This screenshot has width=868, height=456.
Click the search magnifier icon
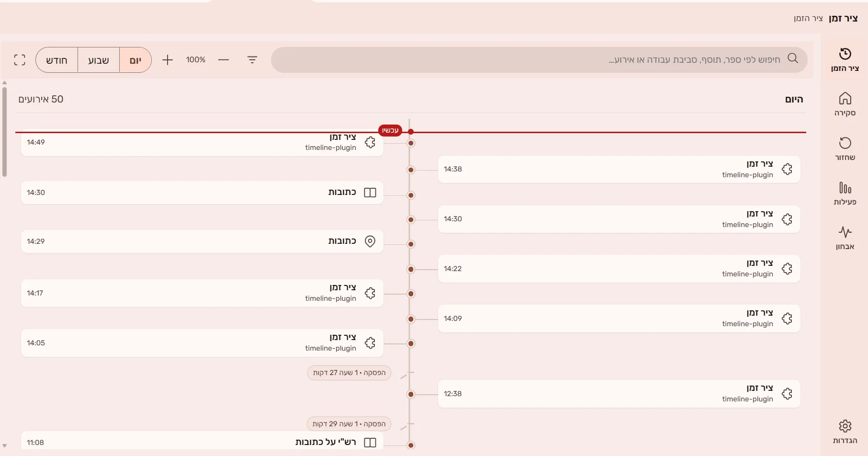[x=793, y=58]
